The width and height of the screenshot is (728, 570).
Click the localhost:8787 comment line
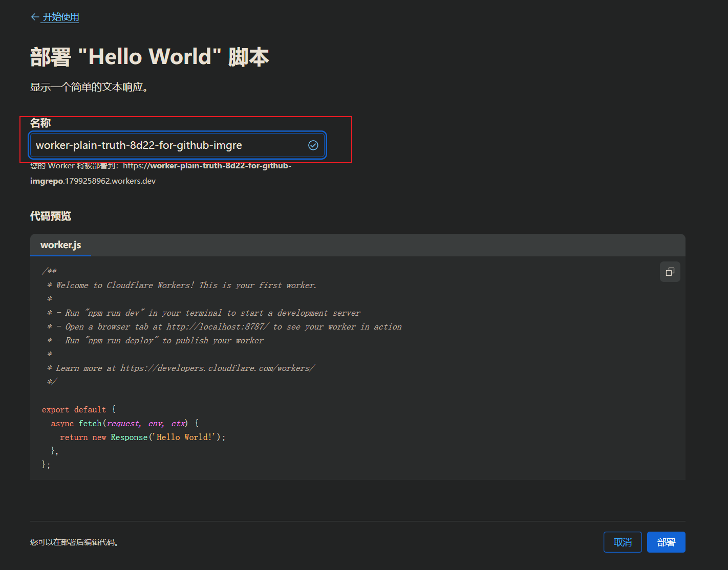224,326
